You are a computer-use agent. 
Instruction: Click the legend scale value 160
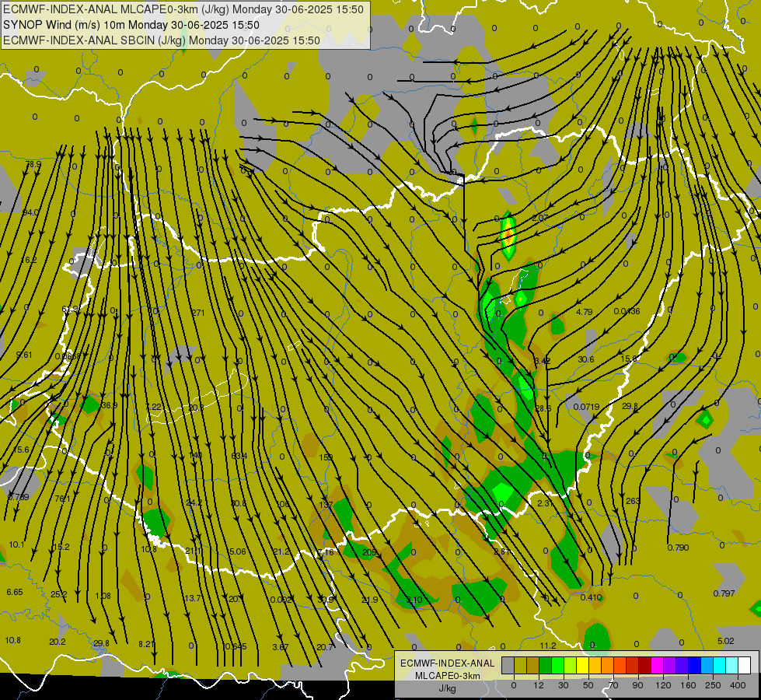click(688, 685)
